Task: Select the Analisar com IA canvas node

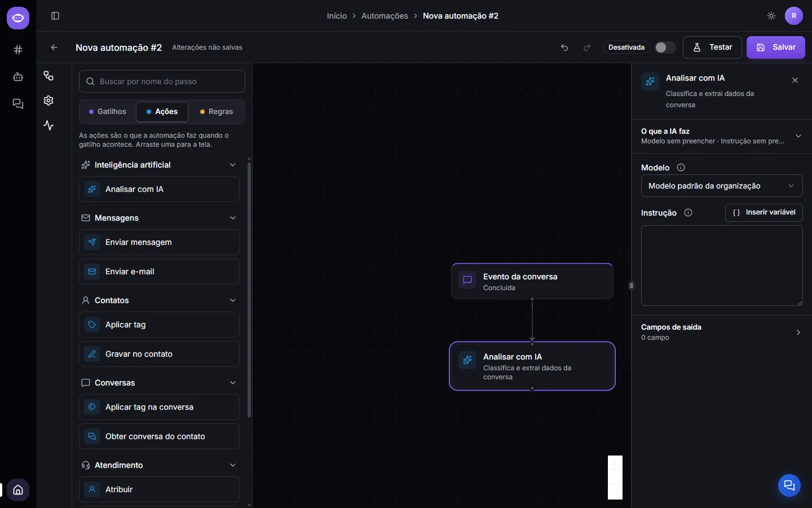Action: click(x=532, y=366)
